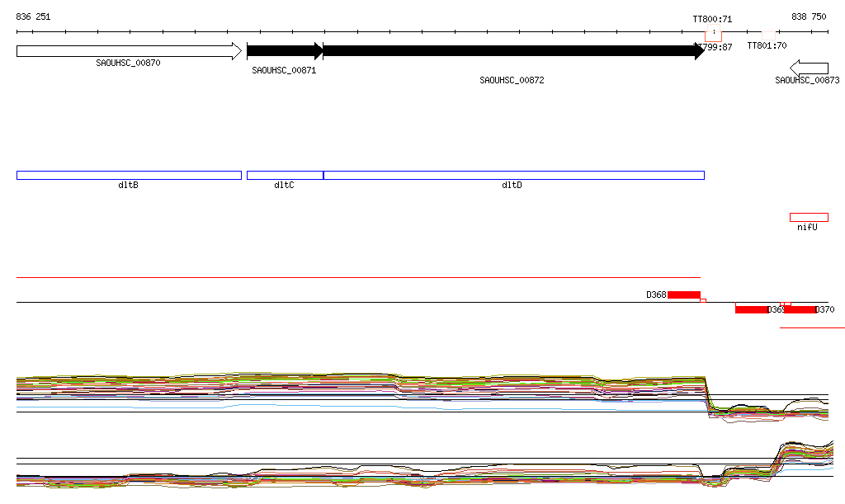Screen dimensions: 845x504
Task: Click the D369 red segment block
Action: point(751,309)
